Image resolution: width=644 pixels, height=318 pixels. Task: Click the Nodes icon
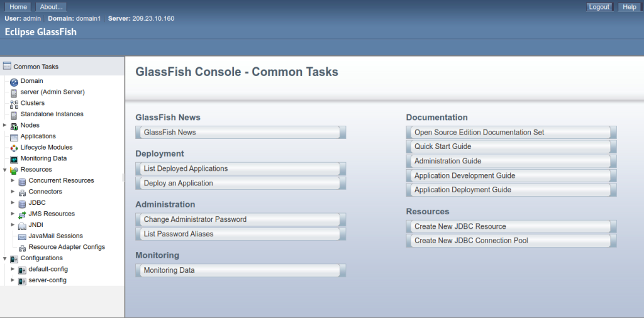(14, 126)
